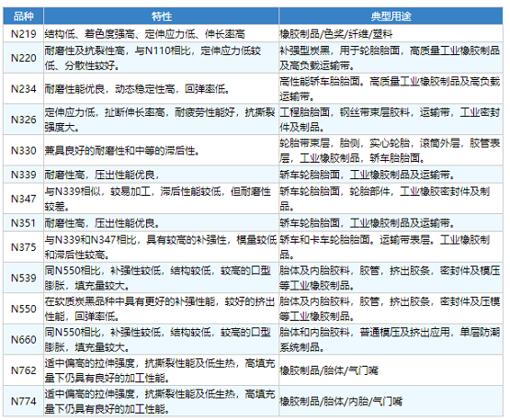510x420 pixels.
Task: Click N347 characteristics starting 与N339相似
Action: tap(157, 199)
